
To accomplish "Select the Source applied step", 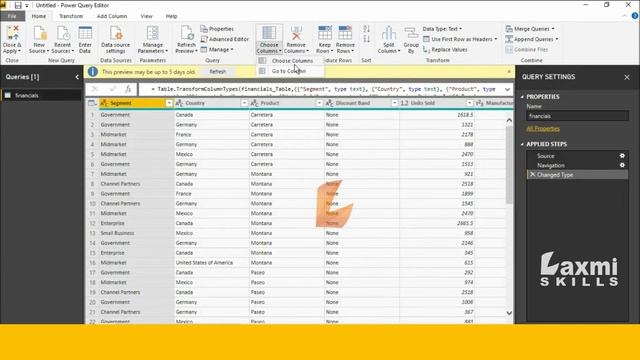I will click(577, 156).
